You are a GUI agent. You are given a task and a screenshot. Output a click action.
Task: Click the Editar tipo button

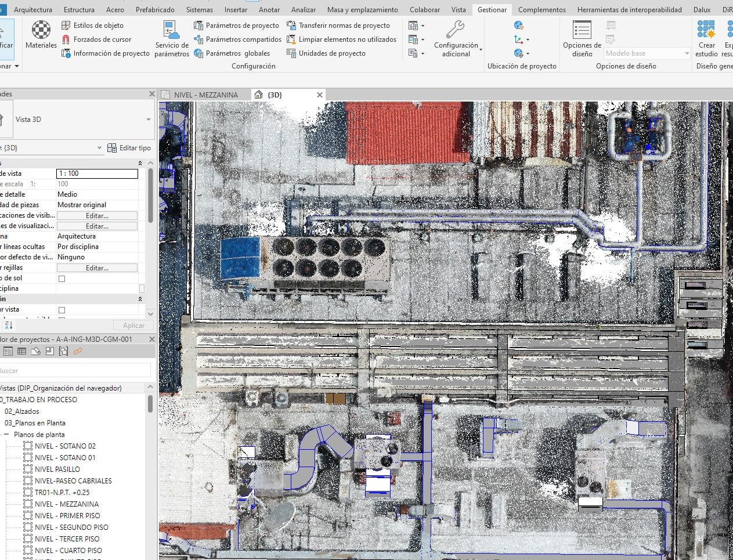129,148
